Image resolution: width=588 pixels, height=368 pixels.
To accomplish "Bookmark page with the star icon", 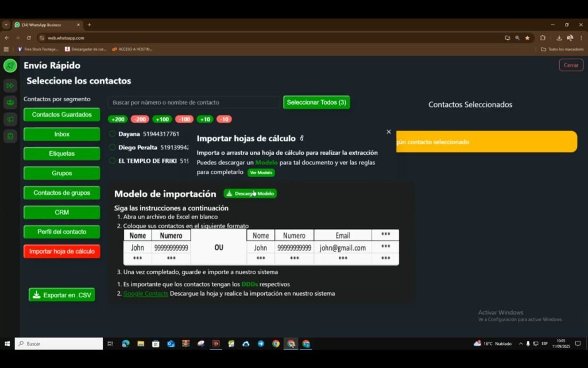I will coord(527,38).
